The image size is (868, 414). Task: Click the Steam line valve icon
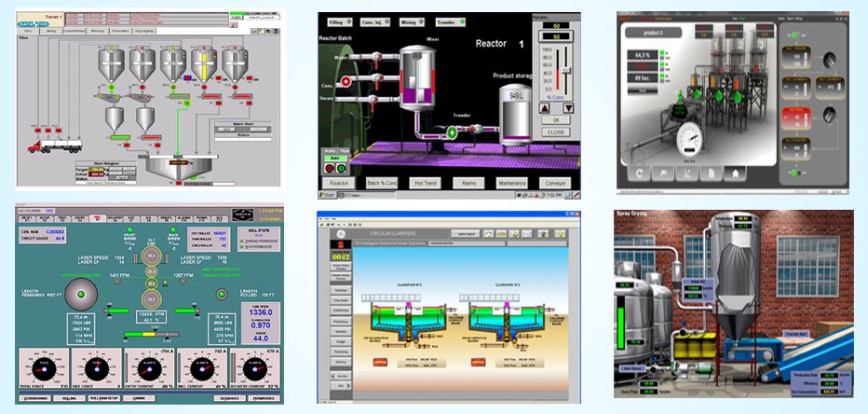point(373,100)
